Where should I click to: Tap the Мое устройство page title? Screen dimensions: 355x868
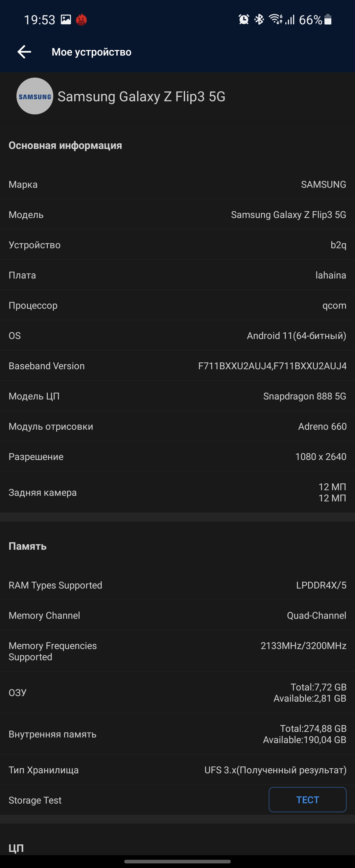pos(91,52)
